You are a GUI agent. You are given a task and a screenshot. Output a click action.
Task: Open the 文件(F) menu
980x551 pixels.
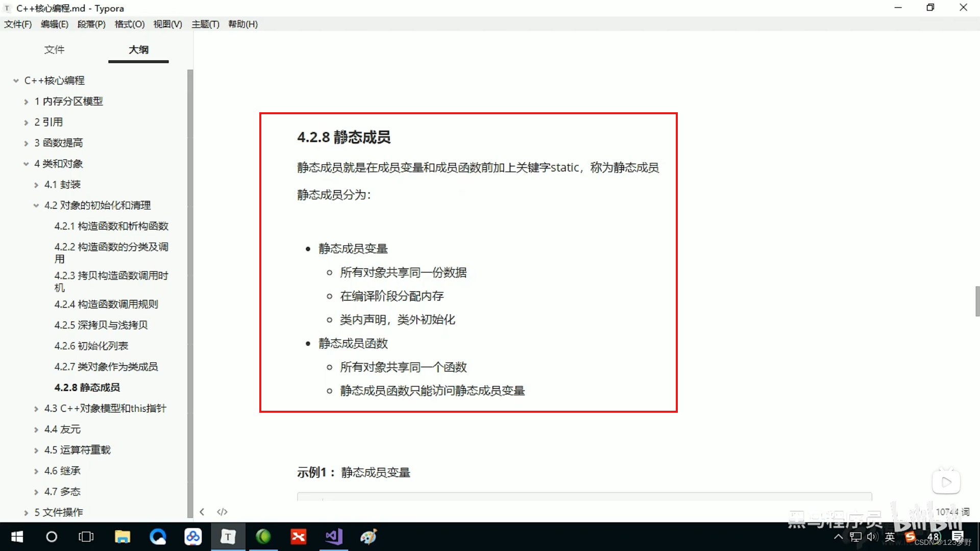(18, 24)
